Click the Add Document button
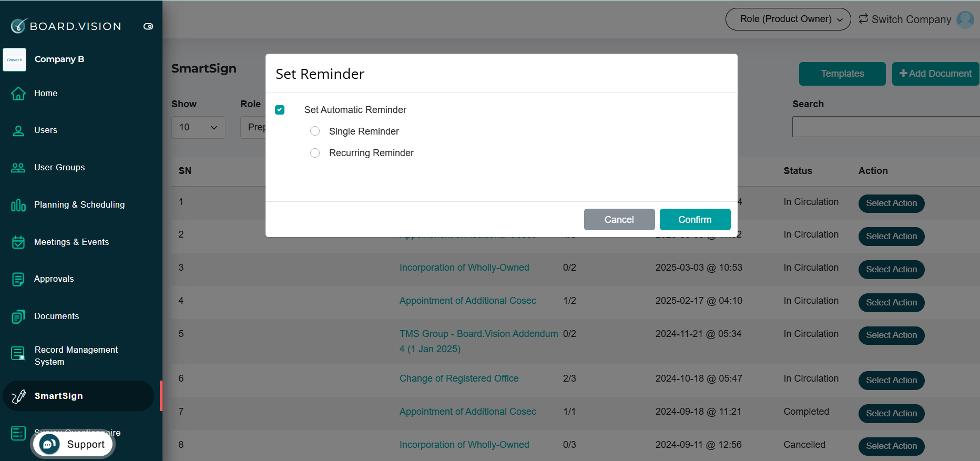This screenshot has width=980, height=461. coord(936,74)
